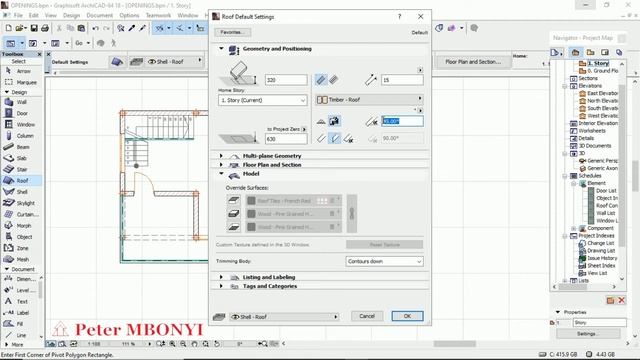Expand Tags and Categories section
640x360 pixels.
(221, 286)
